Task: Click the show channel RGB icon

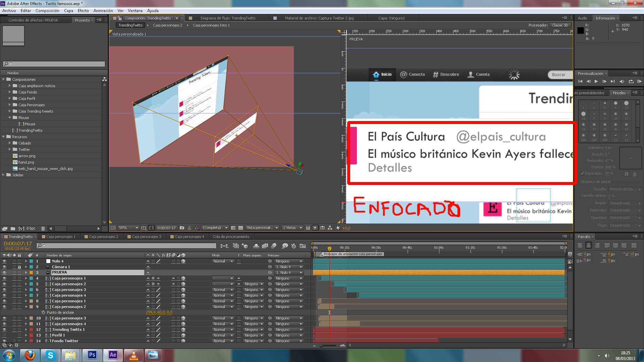Action: [x=197, y=228]
